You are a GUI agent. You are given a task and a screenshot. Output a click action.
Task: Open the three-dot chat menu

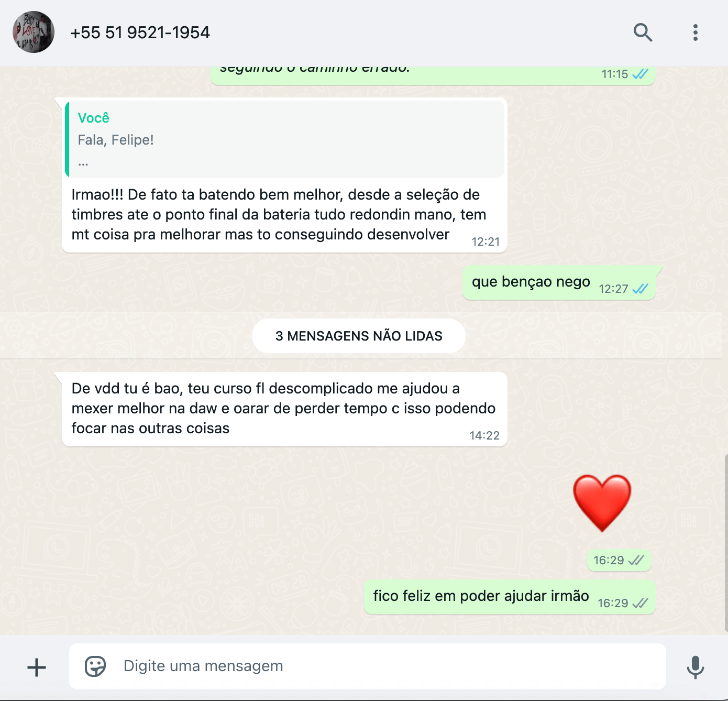coord(695,32)
